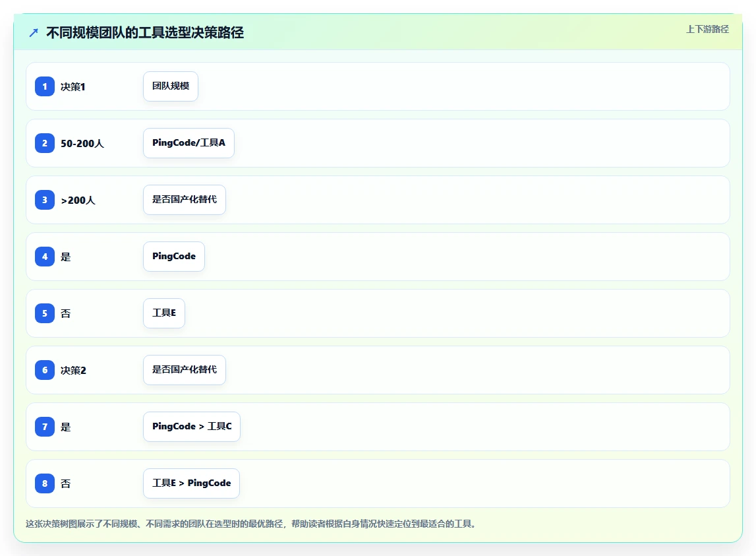Viewport: 756px width, 556px height.
Task: Click 是否国产化替代 chip in the >200人 row
Action: (x=184, y=200)
